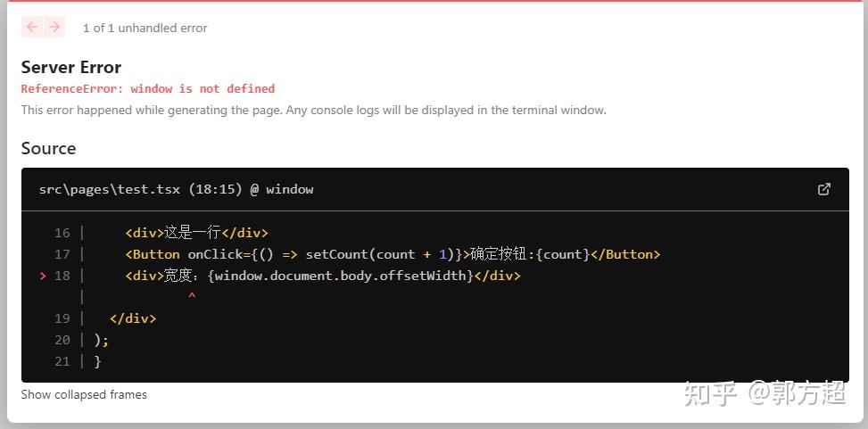This screenshot has height=429, width=868.
Task: Click line number 19 in code
Action: (x=62, y=318)
